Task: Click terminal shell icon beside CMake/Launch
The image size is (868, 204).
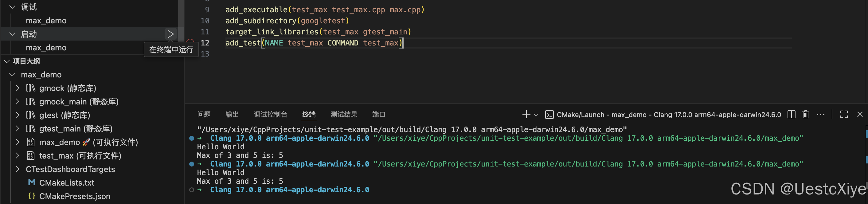Action: 549,115
